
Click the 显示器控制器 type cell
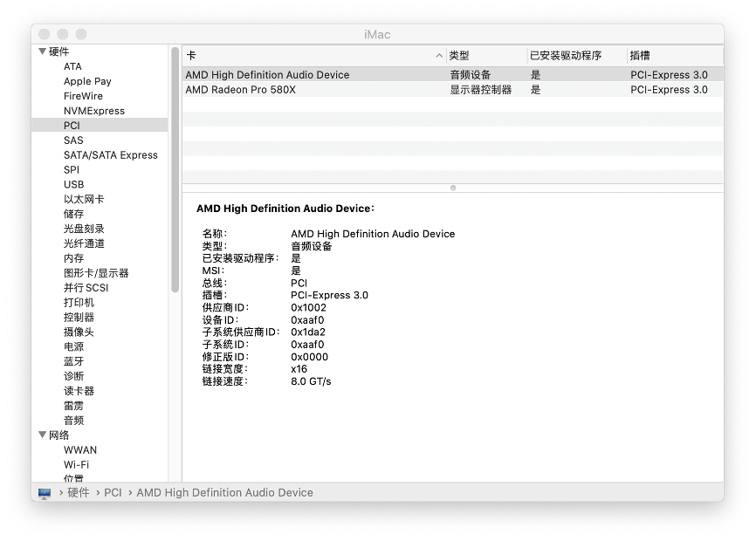tap(481, 90)
